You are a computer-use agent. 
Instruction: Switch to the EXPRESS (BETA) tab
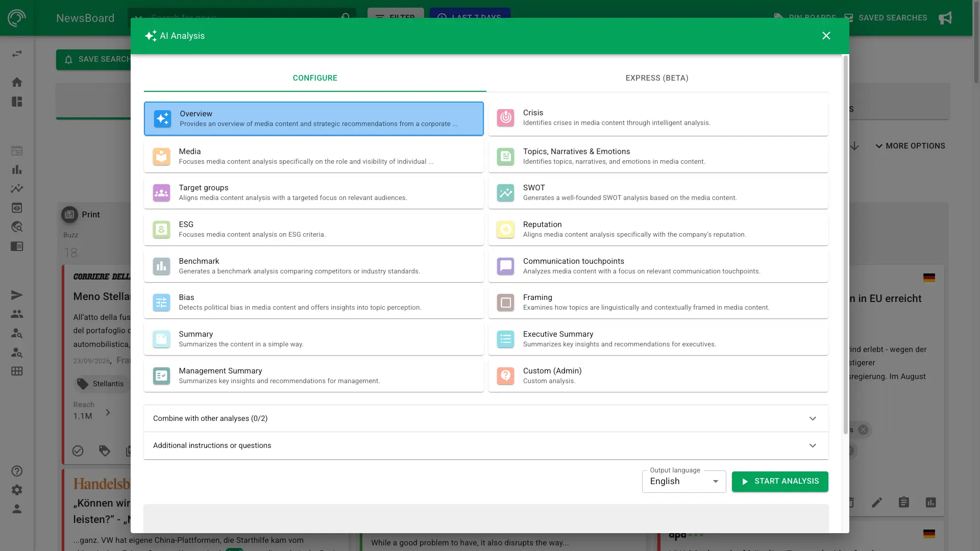(657, 78)
